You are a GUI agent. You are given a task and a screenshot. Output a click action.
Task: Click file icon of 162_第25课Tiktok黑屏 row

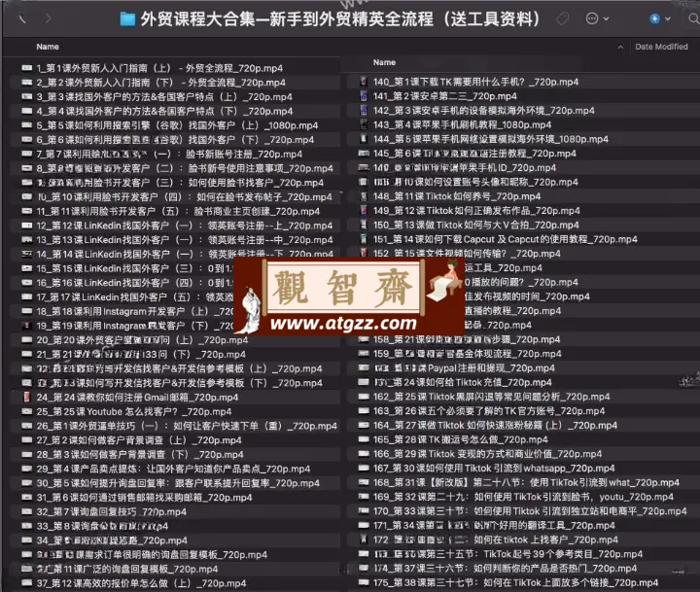364,396
